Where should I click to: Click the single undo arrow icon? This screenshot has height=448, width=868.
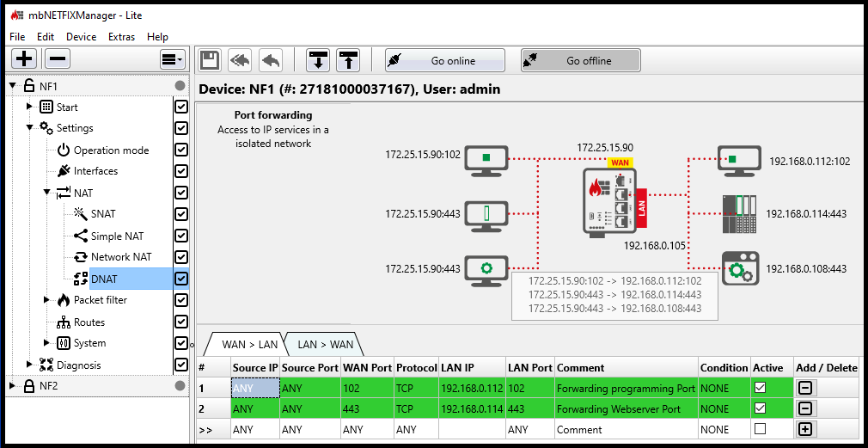pyautogui.click(x=270, y=60)
